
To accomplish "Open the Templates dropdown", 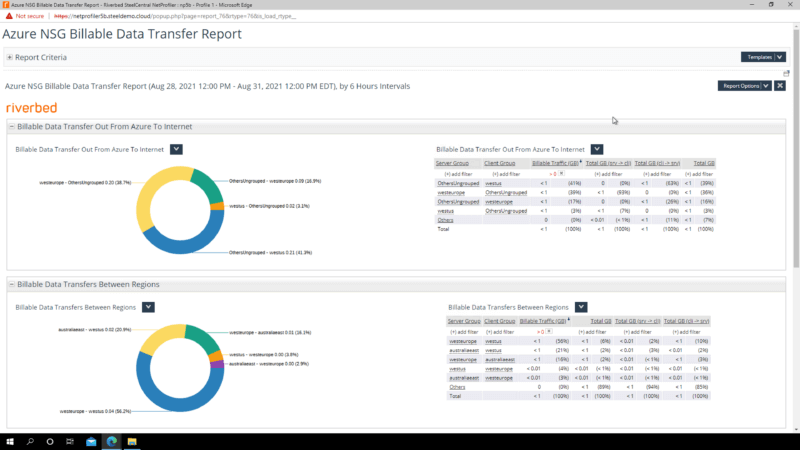I will point(763,57).
